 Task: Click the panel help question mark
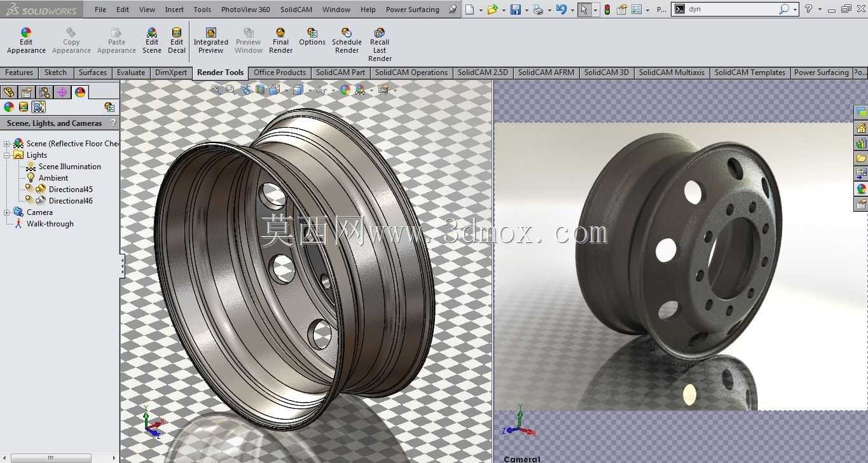pyautogui.click(x=113, y=123)
